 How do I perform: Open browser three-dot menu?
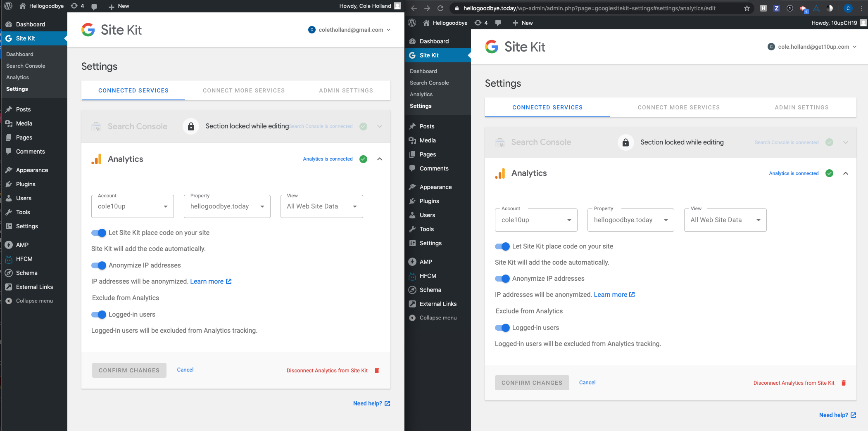coord(861,8)
